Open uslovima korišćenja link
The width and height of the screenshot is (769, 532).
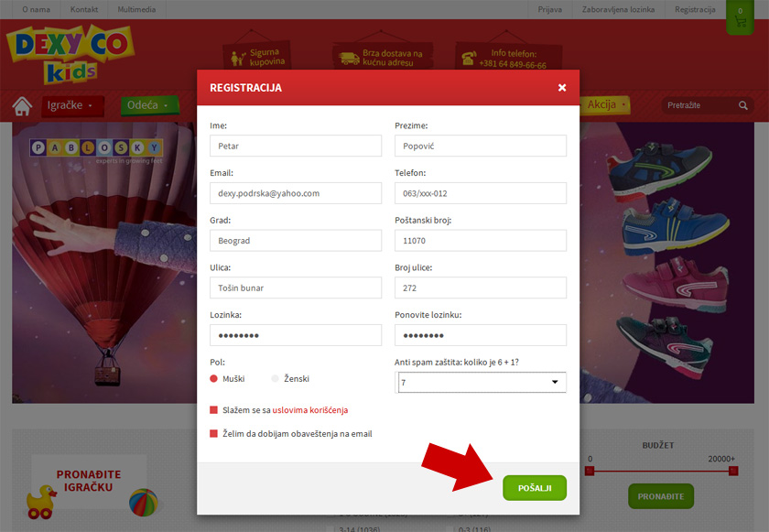coord(310,410)
